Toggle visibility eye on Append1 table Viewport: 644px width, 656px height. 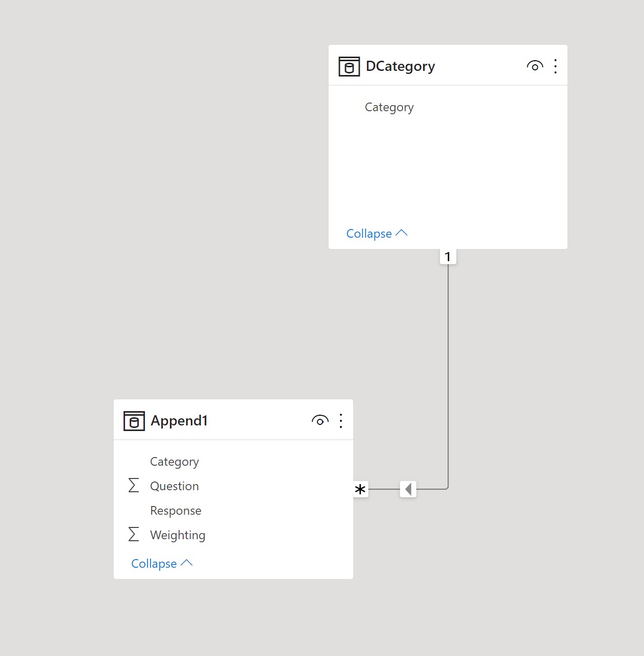coord(320,420)
